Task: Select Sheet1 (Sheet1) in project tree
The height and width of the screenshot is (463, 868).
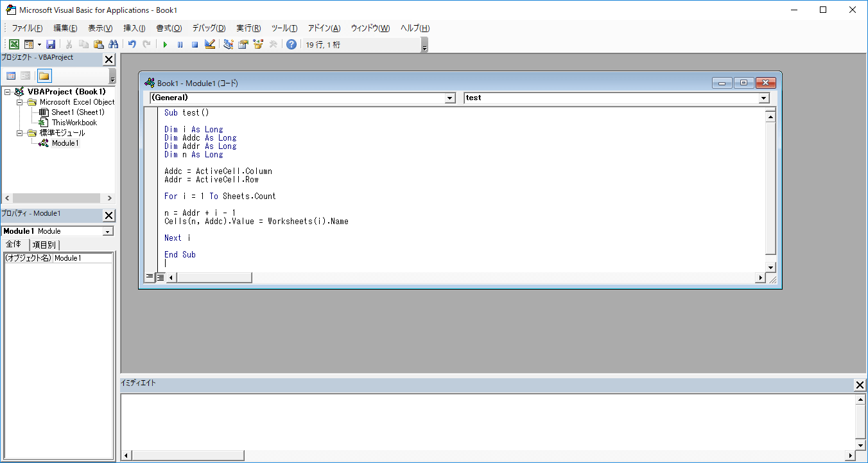Action: 78,112
